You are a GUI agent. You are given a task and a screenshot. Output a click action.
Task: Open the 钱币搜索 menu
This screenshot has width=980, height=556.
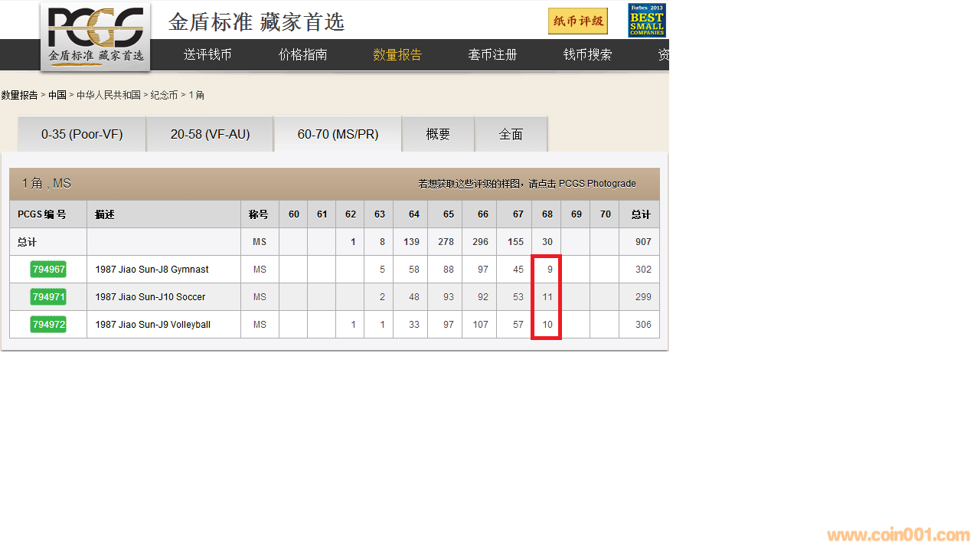pos(587,55)
